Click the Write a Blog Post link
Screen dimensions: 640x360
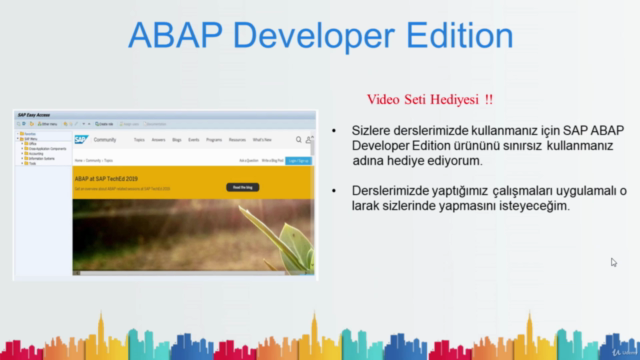pyautogui.click(x=272, y=161)
